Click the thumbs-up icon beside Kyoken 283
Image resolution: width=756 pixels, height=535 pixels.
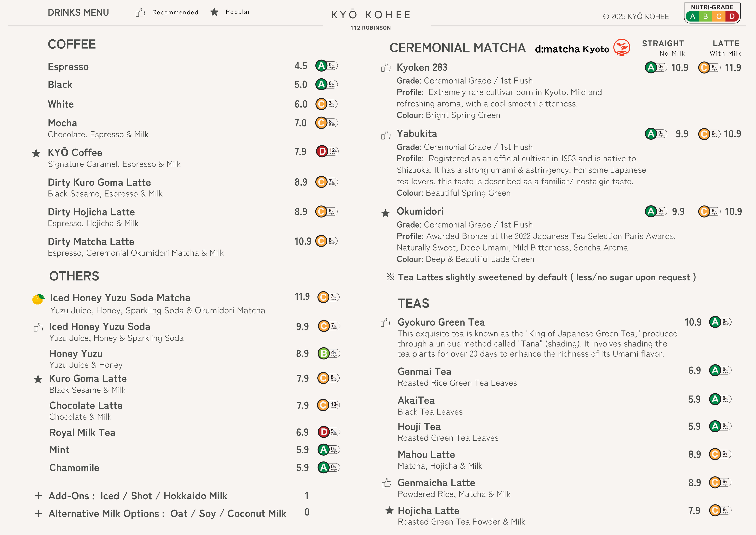pos(386,68)
